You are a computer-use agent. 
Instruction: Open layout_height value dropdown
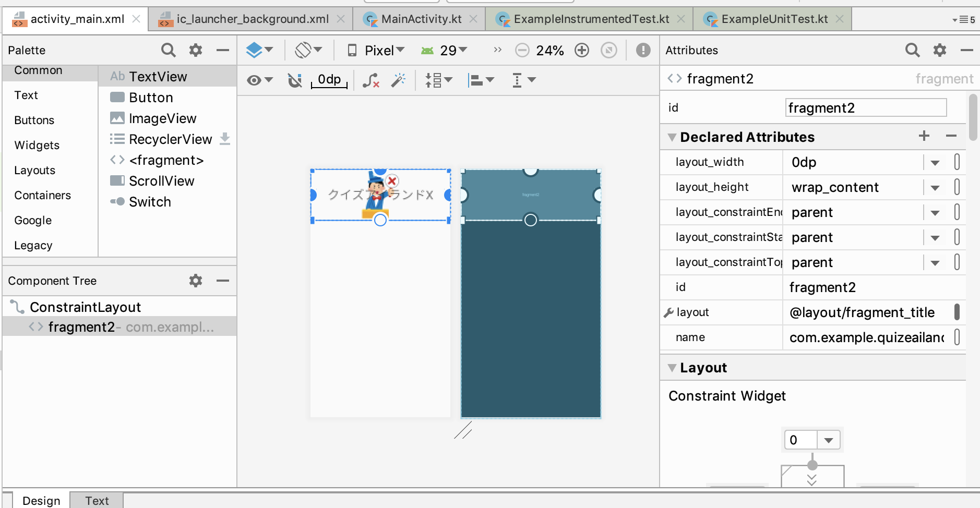point(935,188)
